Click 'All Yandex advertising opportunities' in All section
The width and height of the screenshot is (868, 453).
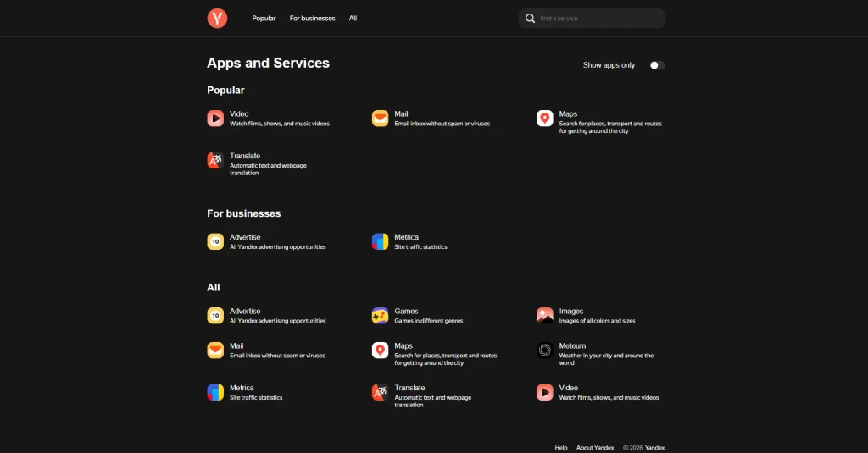click(x=278, y=321)
